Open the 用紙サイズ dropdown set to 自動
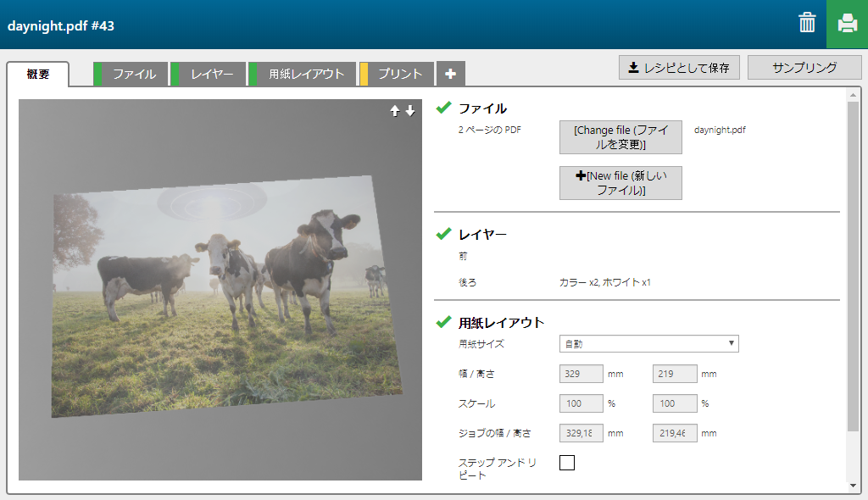Screen dimensions: 868x500 tap(648, 344)
